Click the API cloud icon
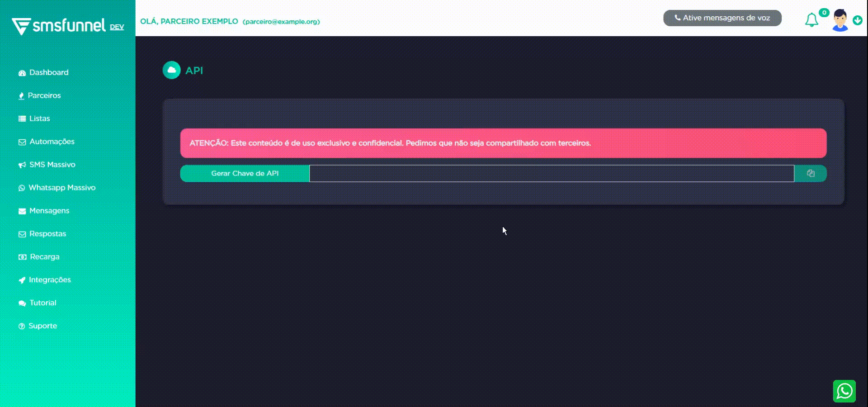868x407 pixels. 172,70
